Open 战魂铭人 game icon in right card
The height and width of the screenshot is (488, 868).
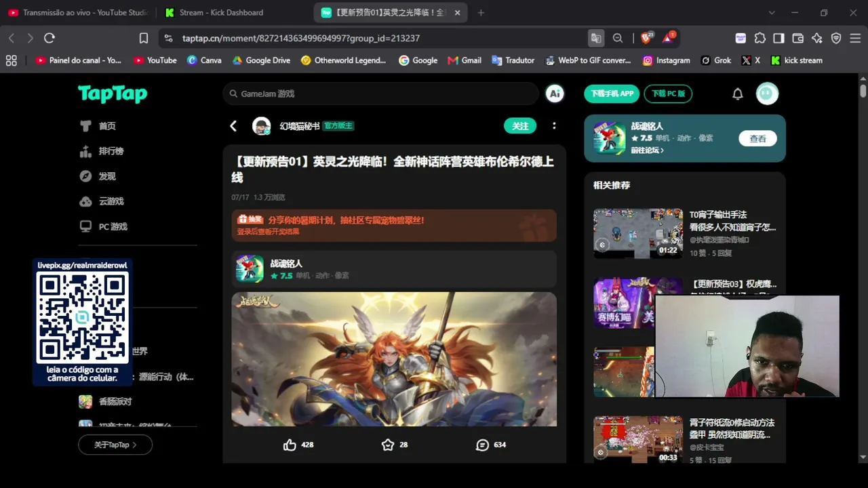(x=610, y=138)
